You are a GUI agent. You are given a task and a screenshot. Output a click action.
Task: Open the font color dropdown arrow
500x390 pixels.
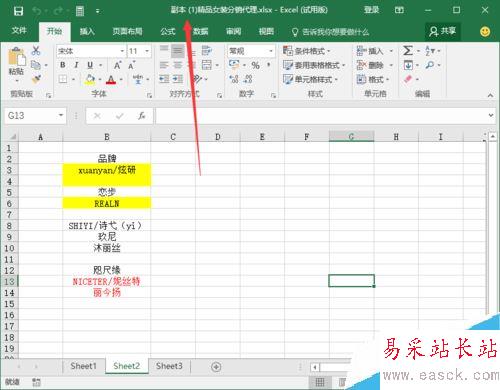pyautogui.click(x=121, y=79)
